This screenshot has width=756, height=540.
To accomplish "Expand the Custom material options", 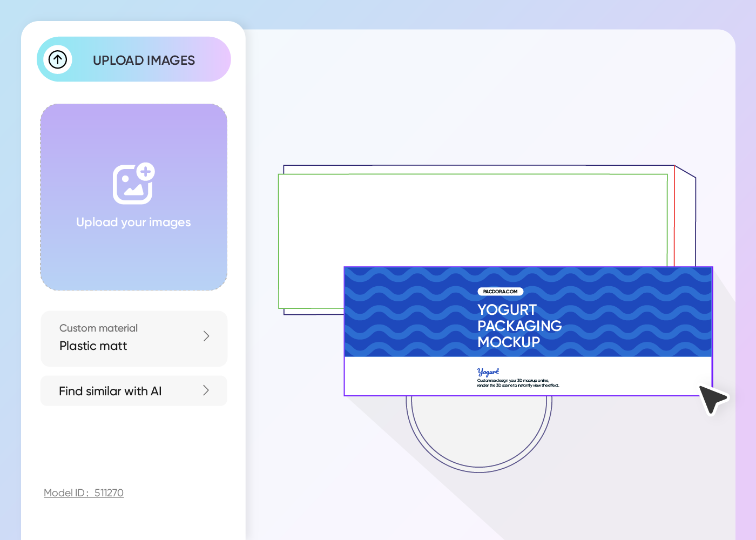I will 133,339.
